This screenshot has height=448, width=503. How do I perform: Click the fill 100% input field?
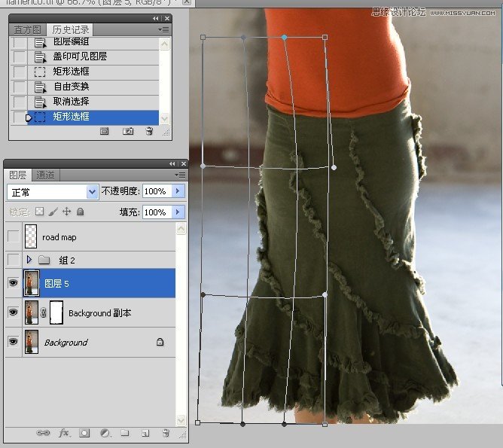156,212
